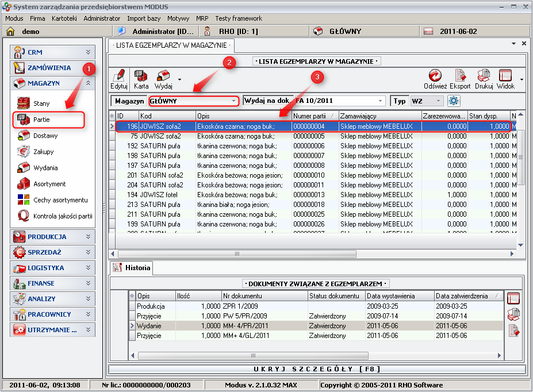Open Stany in the Magazyn sidebar

pos(41,103)
